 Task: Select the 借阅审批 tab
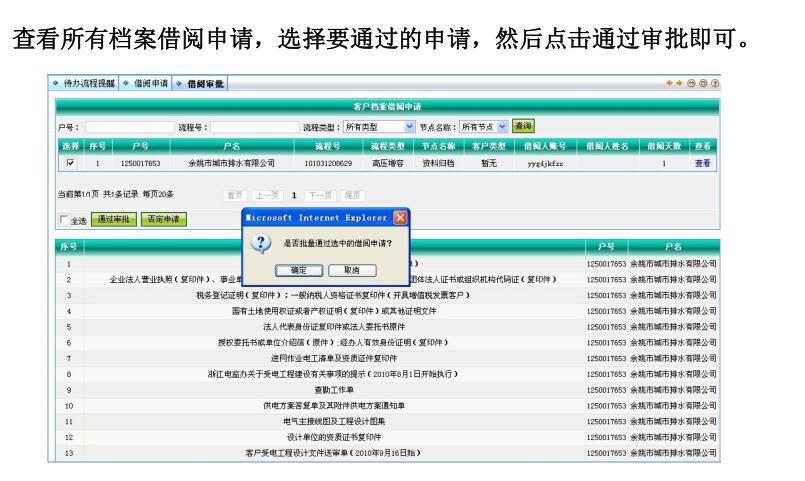coord(200,84)
